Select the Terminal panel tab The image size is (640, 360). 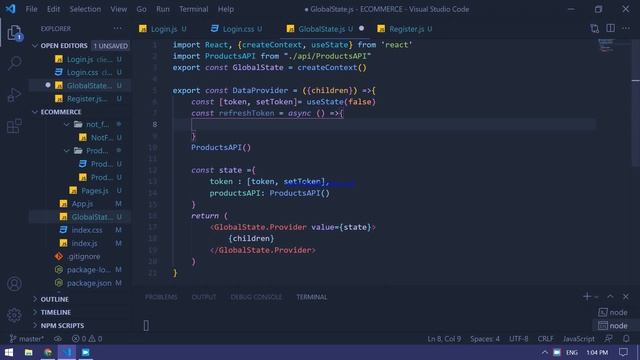pyautogui.click(x=311, y=297)
